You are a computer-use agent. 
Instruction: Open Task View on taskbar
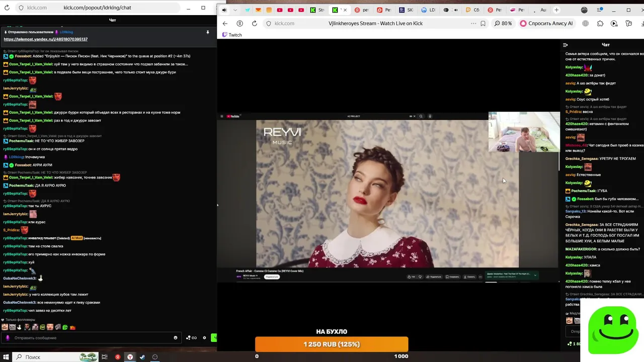pyautogui.click(x=105, y=357)
